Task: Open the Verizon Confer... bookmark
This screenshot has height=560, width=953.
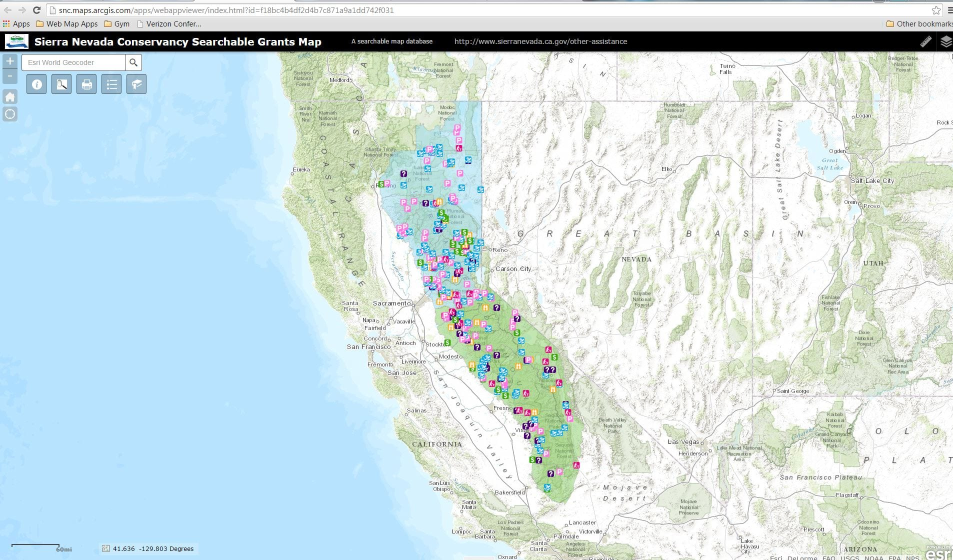Action: pos(169,24)
